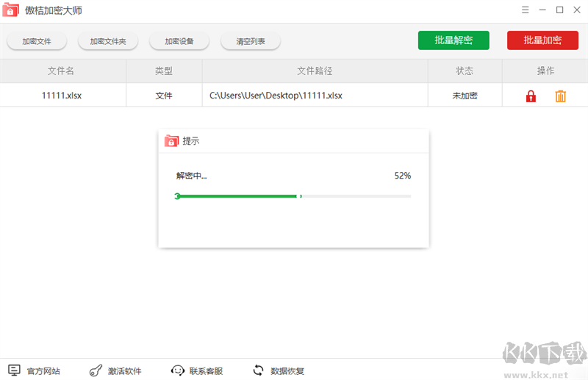Click the data recovery circular arrows icon

click(x=258, y=370)
